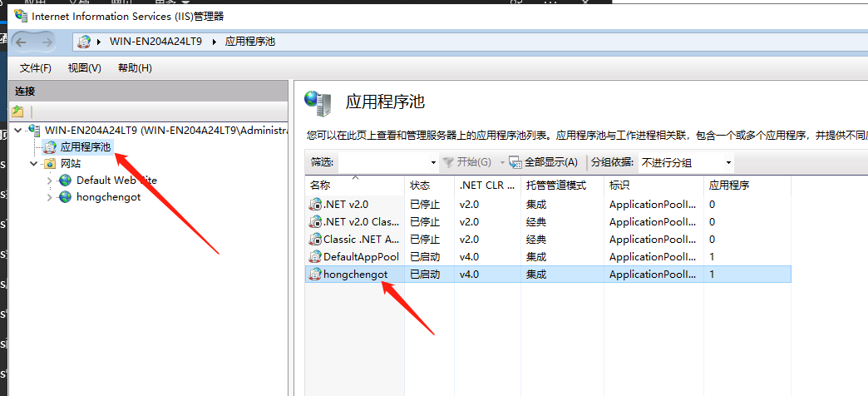Image resolution: width=868 pixels, height=396 pixels.
Task: Click the forward navigation arrow button
Action: coord(47,42)
